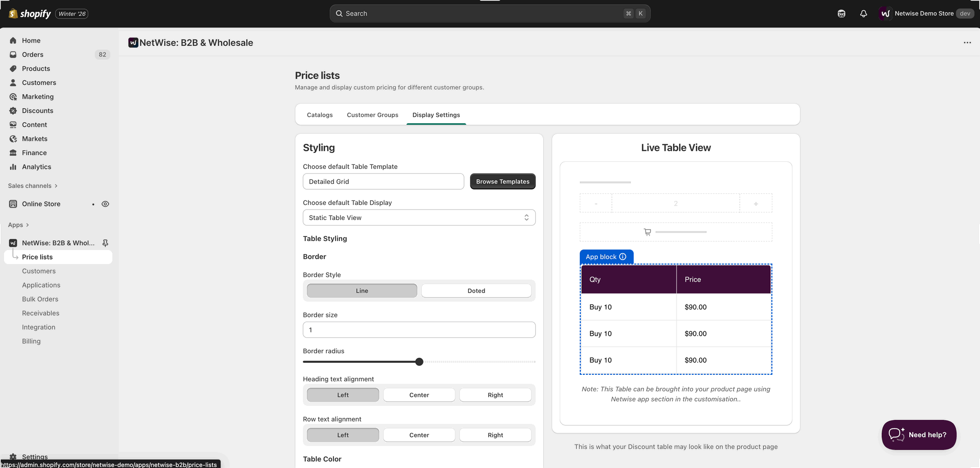This screenshot has height=468, width=980.
Task: Select Line border style
Action: (x=362, y=291)
